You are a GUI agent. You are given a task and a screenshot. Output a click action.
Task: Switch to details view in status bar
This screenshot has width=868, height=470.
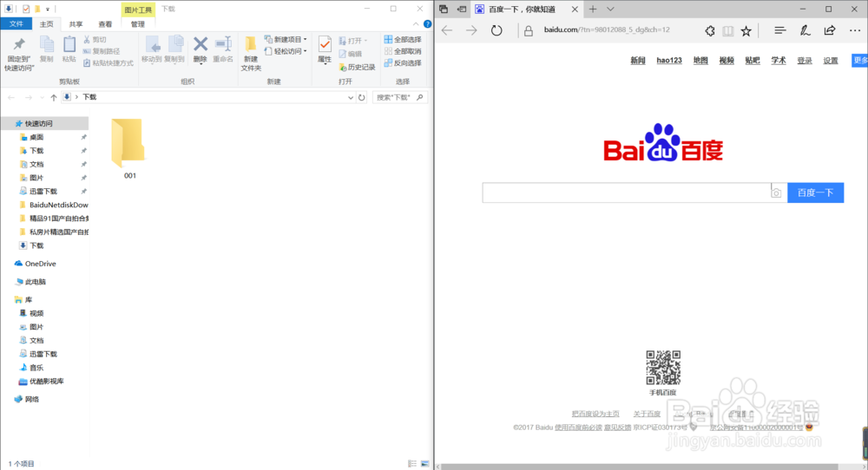[412, 463]
